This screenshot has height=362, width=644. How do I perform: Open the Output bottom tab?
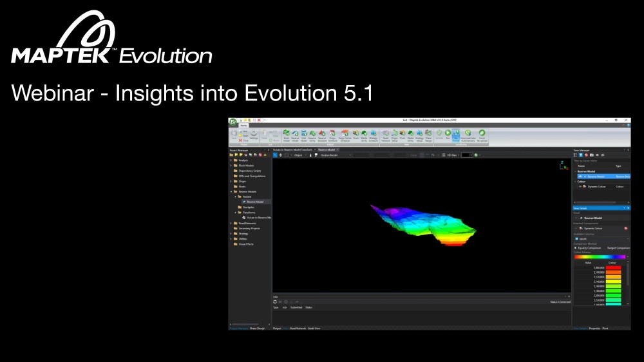(x=277, y=329)
